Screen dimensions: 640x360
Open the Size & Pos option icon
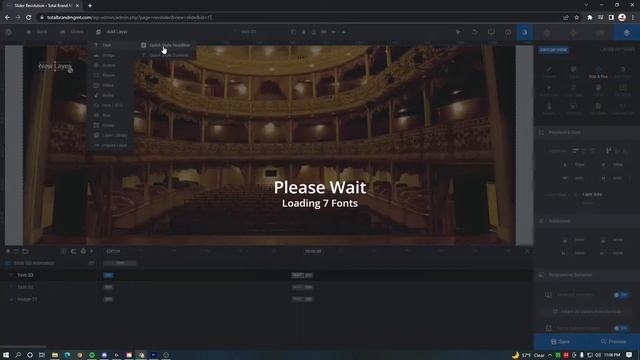(x=598, y=72)
